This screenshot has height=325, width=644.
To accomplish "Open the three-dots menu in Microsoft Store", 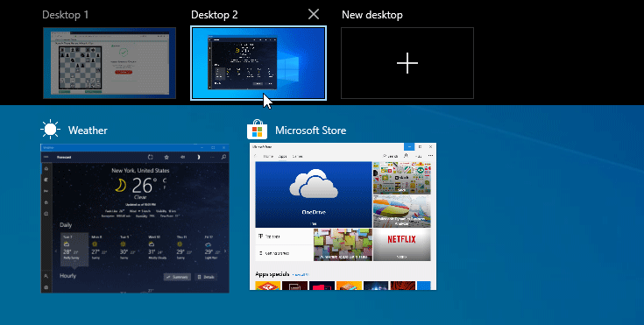I will [x=430, y=156].
